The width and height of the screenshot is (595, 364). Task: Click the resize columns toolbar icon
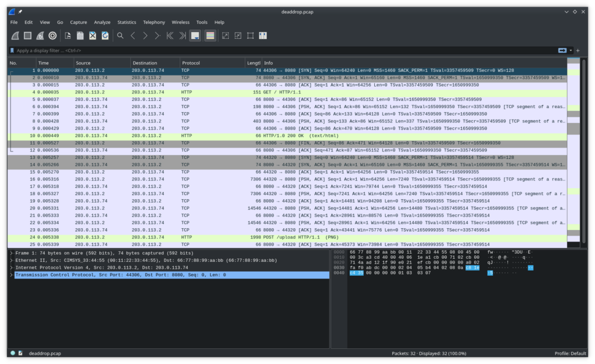point(263,35)
